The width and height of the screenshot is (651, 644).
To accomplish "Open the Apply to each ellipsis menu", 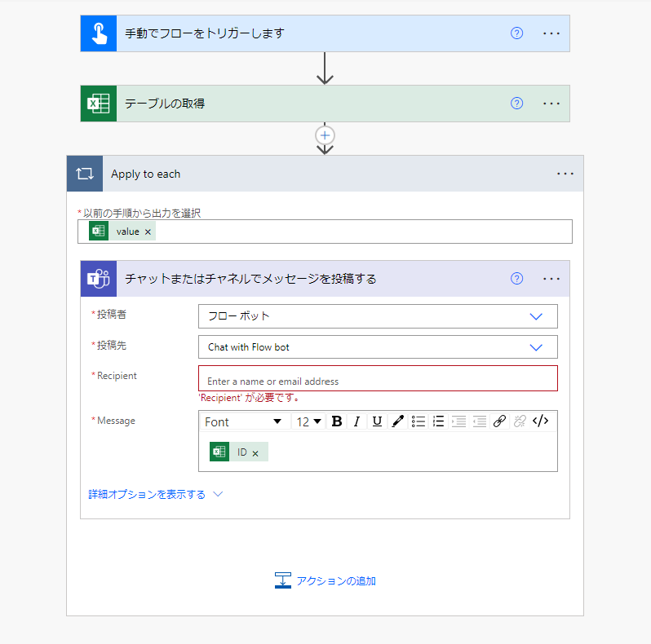I will (565, 174).
